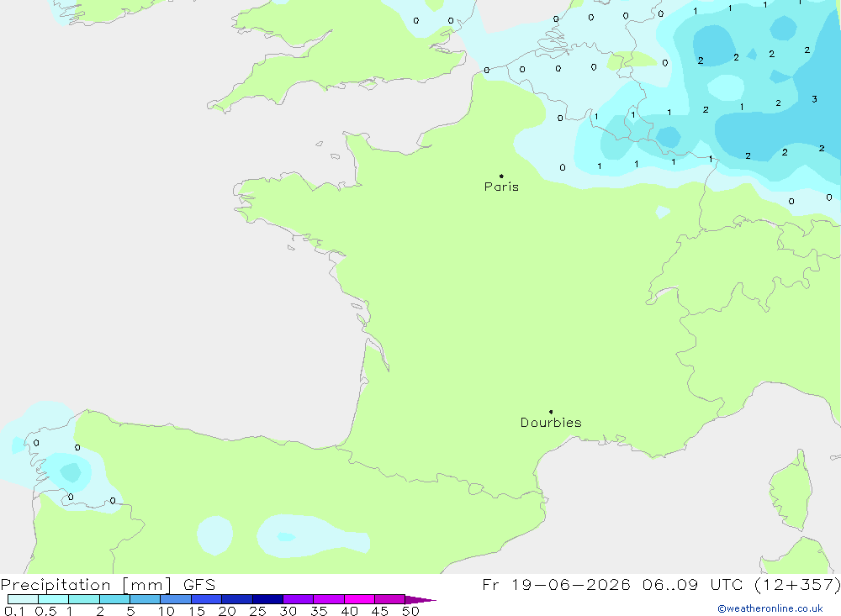Viewport: 841px width, 616px height.
Task: Click the legend label '25'
Action: pyautogui.click(x=257, y=611)
